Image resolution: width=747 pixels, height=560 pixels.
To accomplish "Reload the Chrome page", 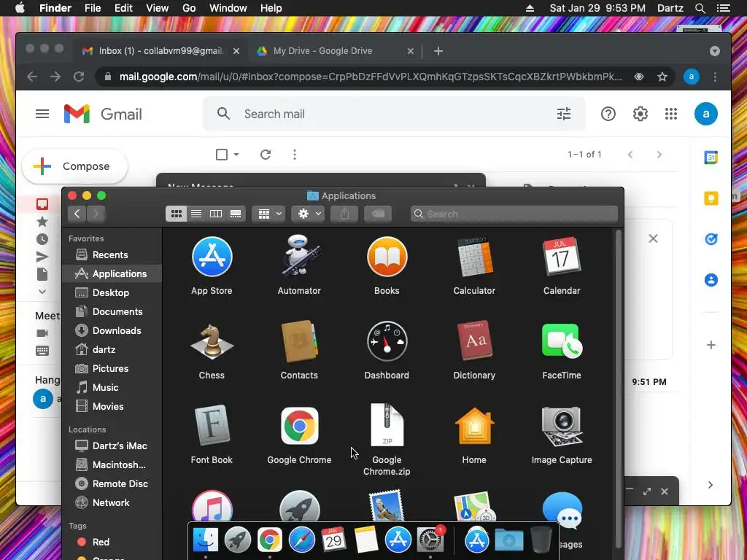I will tap(79, 77).
